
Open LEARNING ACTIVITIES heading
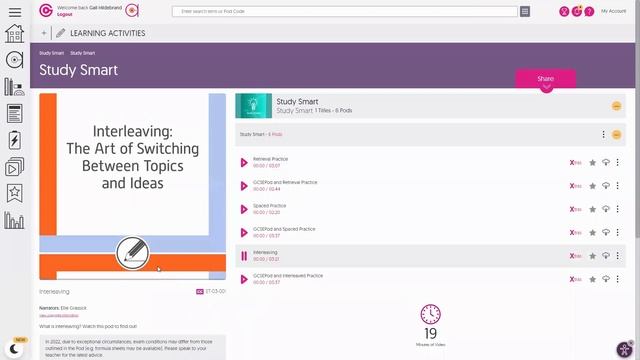pos(108,33)
